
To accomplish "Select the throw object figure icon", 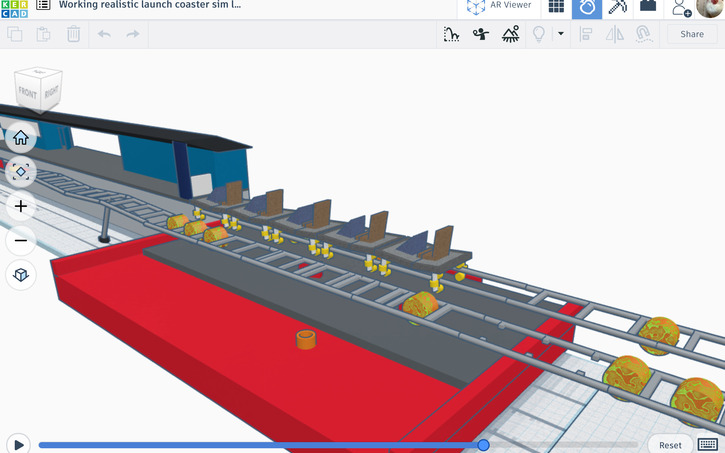I will [x=481, y=34].
